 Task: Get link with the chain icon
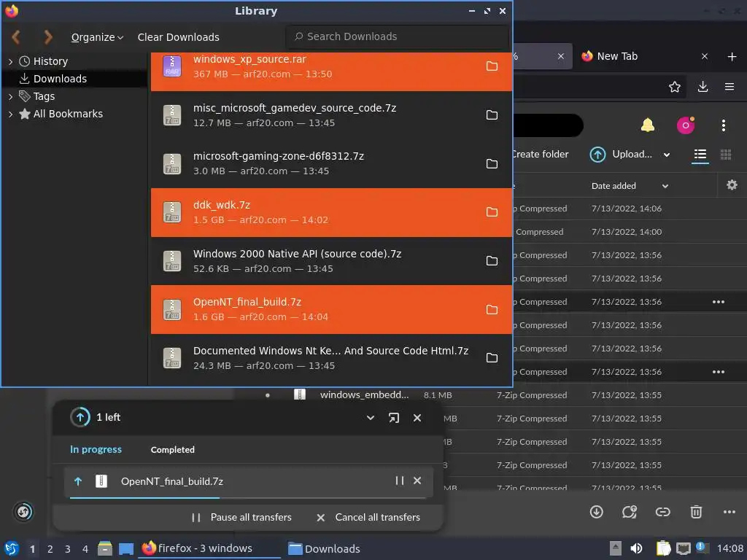pyautogui.click(x=662, y=512)
